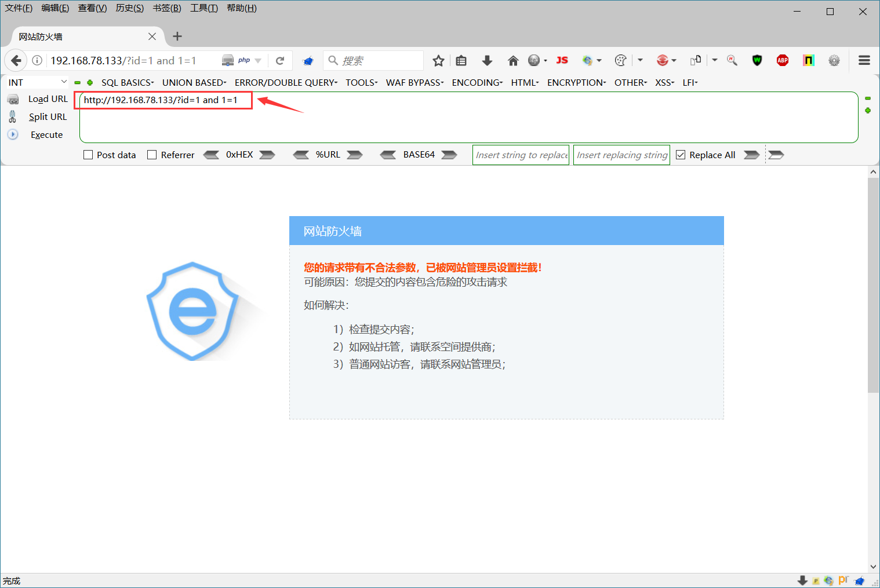Open the 历史(S) menu
Image resolution: width=880 pixels, height=588 pixels.
coord(130,8)
